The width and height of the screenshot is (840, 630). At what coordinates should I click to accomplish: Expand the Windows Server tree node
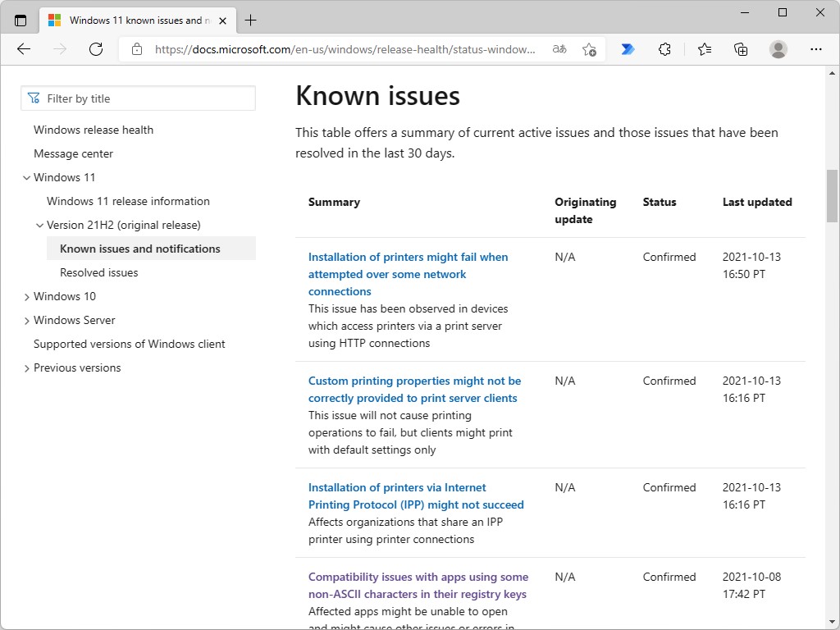[x=27, y=321]
